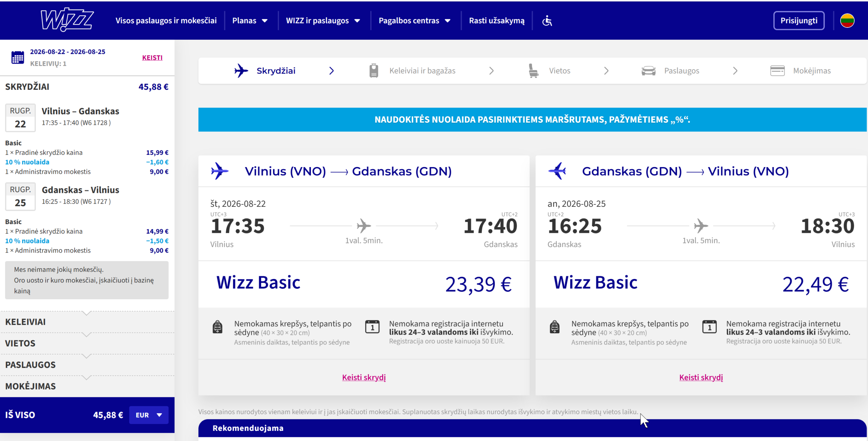Screen dimensions: 868x441
Task: Click the backpack icon in Vilnius–Gdanskas card
Action: 217,327
